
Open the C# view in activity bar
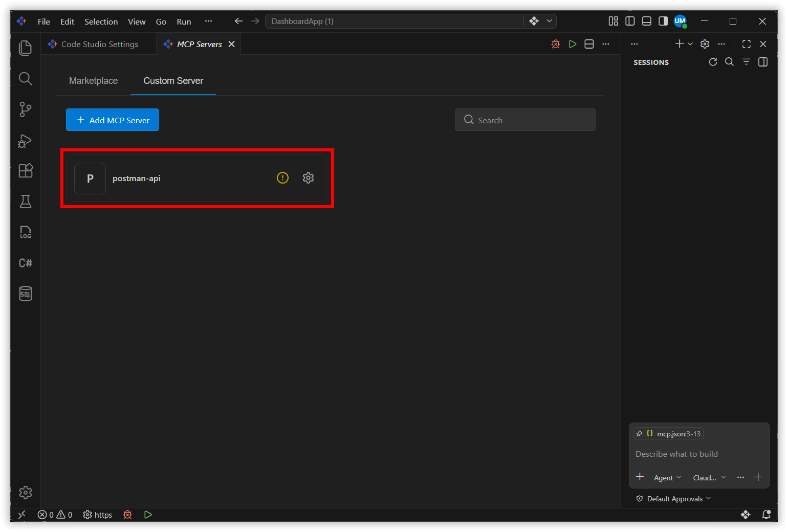[x=25, y=263]
